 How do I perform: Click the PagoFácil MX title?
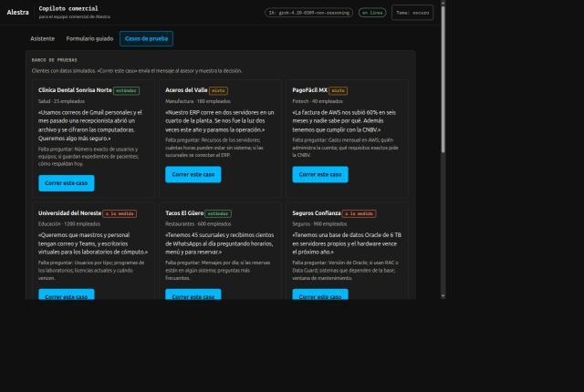[310, 90]
